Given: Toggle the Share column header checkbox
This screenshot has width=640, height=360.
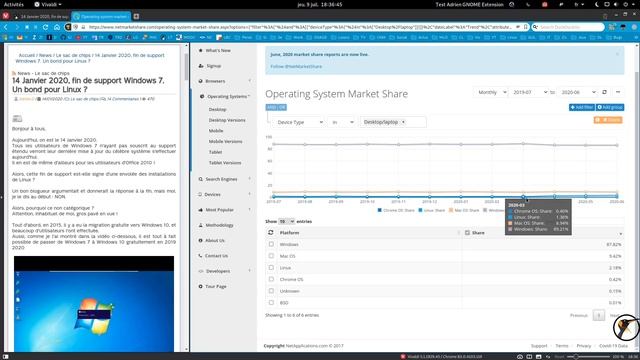Looking at the screenshot, I should [x=467, y=233].
